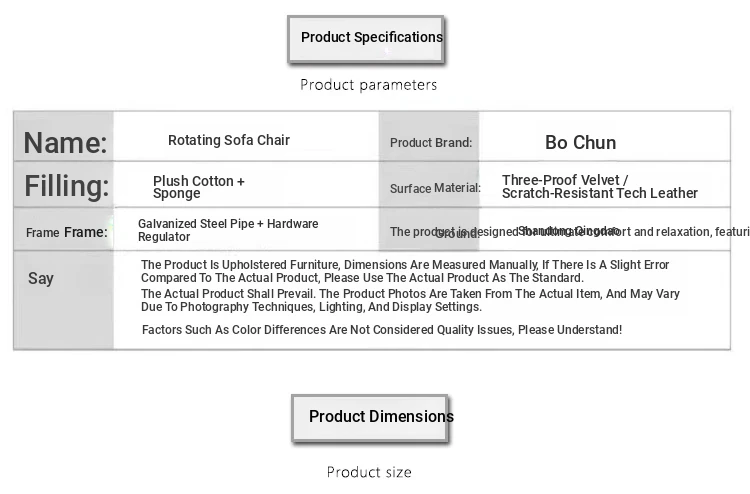Click the Filling: label cell

pos(64,185)
